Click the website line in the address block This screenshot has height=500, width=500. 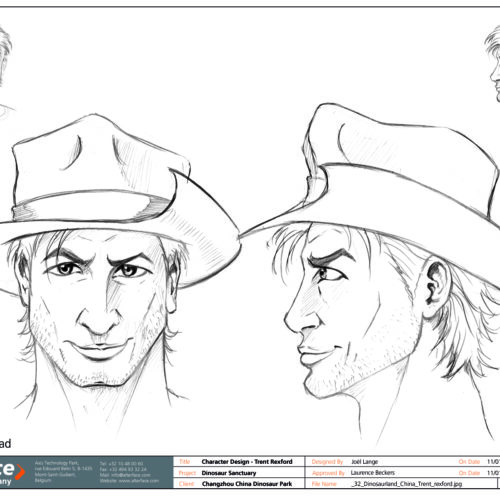129,481
